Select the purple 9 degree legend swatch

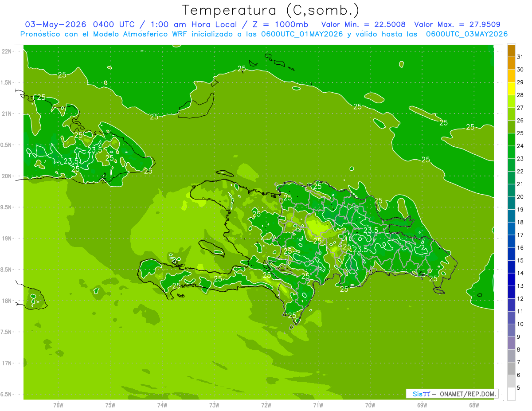click(511, 343)
